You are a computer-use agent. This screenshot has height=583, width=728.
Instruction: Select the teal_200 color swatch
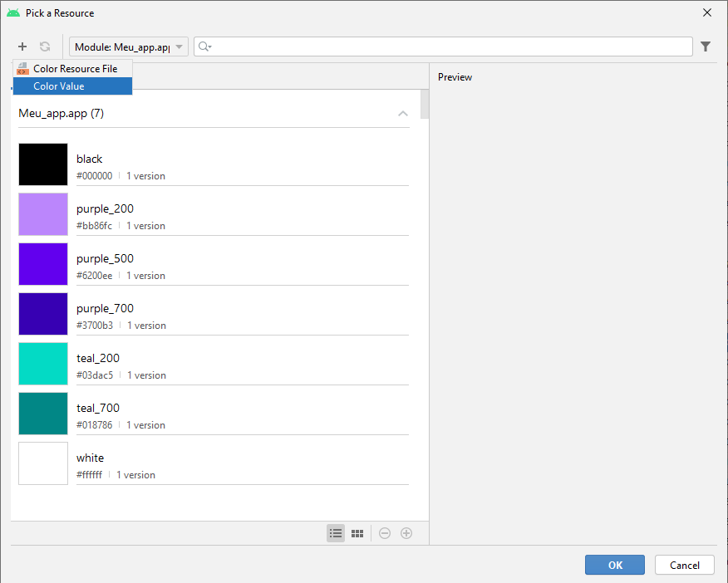click(43, 364)
